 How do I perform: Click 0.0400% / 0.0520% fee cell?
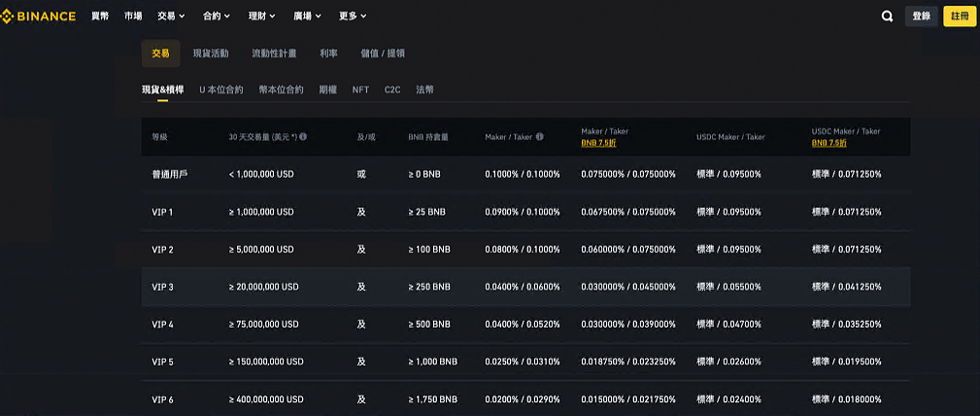pyautogui.click(x=523, y=325)
